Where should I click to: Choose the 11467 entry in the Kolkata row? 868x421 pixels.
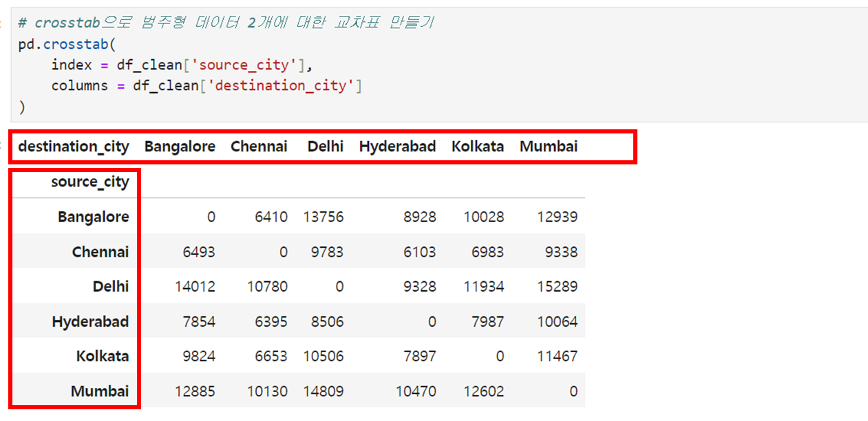pos(558,356)
